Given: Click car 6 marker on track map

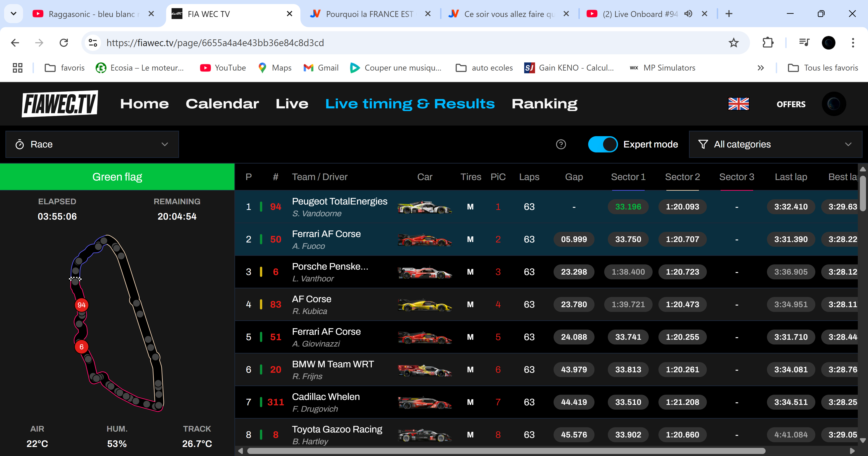Looking at the screenshot, I should pyautogui.click(x=82, y=347).
